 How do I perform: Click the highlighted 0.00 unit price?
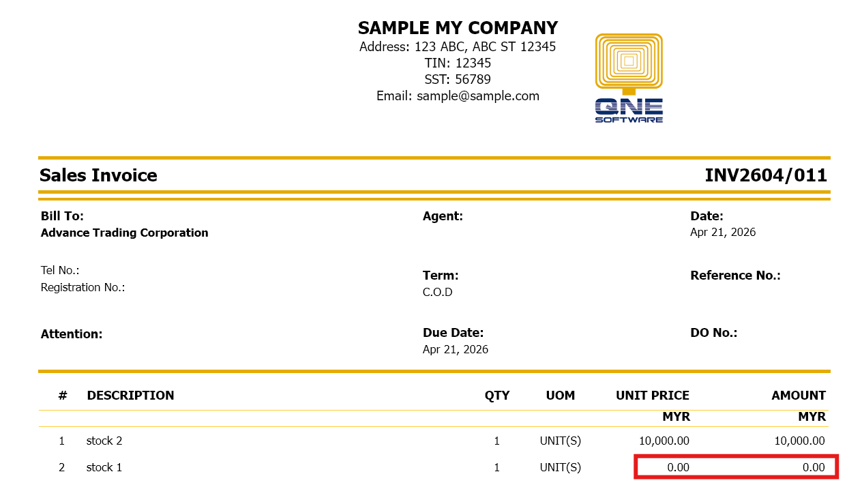click(x=678, y=468)
